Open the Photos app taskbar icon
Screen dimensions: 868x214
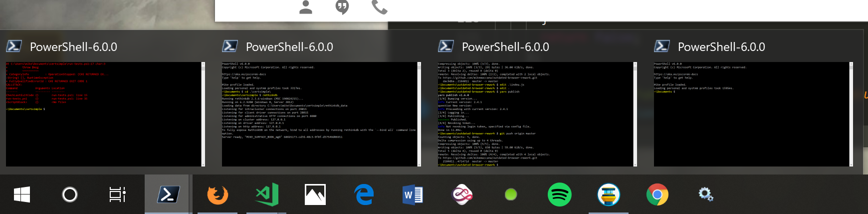pyautogui.click(x=315, y=194)
